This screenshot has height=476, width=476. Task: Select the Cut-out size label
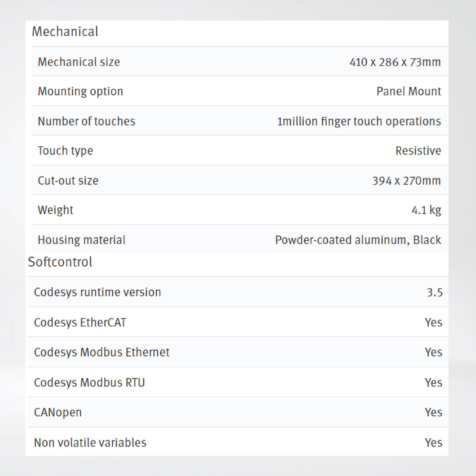click(x=68, y=181)
